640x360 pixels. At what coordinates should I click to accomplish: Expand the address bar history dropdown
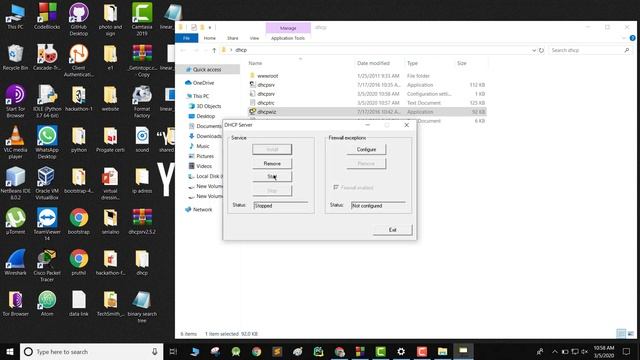tap(533, 50)
